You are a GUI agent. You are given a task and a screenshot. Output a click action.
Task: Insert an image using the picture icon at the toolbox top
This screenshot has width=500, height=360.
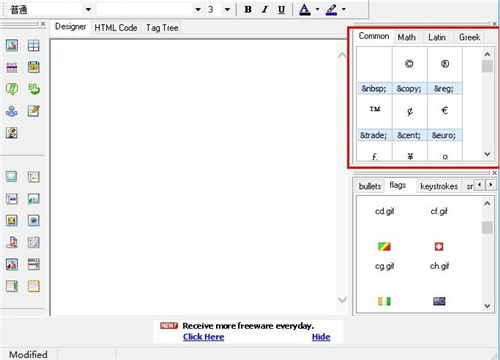point(12,45)
